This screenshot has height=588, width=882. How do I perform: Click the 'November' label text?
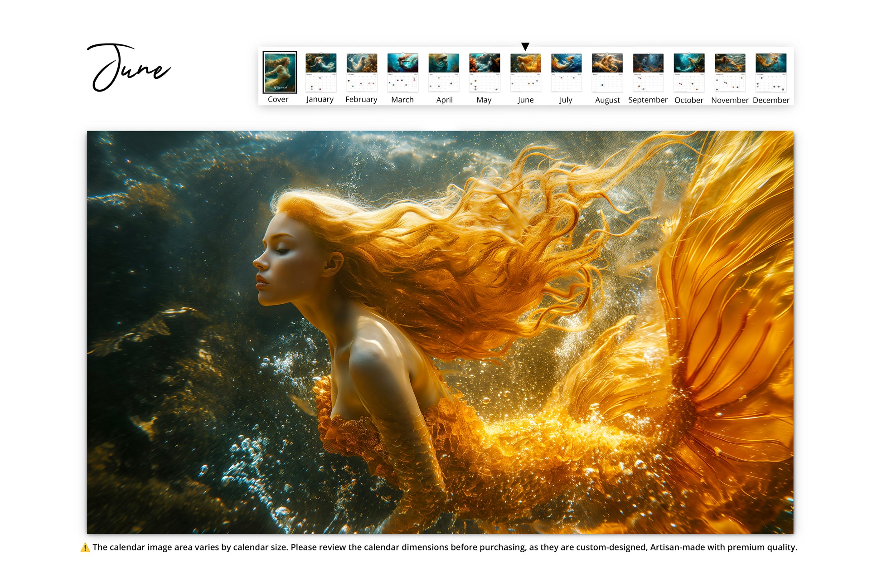(730, 100)
